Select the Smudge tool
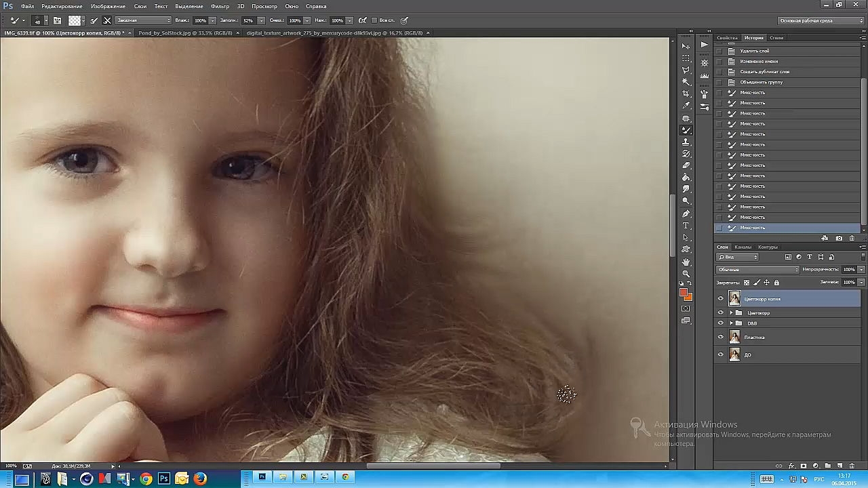 click(686, 189)
